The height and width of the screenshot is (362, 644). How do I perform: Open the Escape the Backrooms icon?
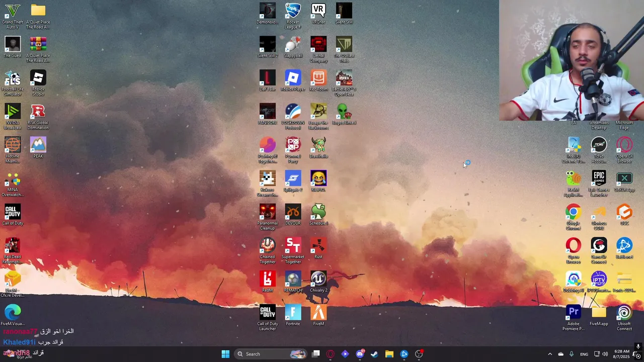[x=318, y=117]
